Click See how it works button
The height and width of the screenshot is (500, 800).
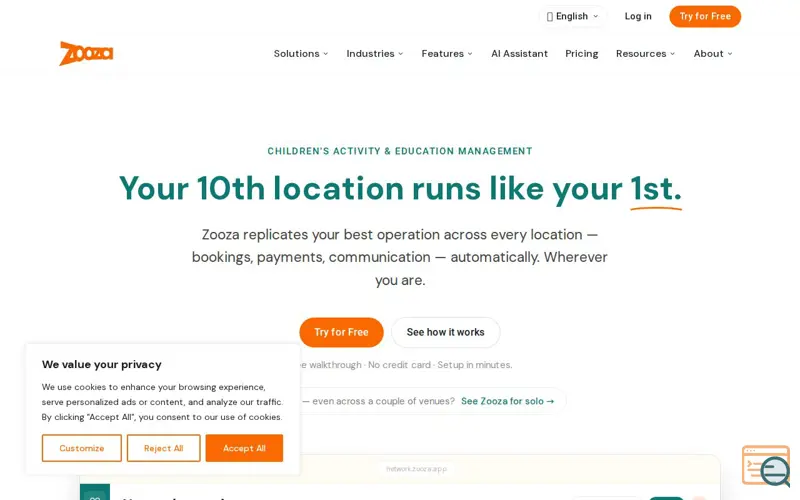click(x=445, y=332)
